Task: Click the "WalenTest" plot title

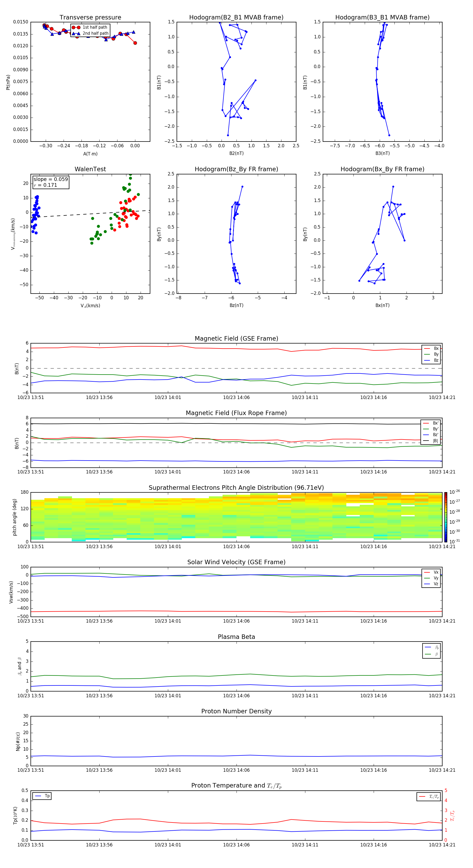Action: tap(90, 169)
